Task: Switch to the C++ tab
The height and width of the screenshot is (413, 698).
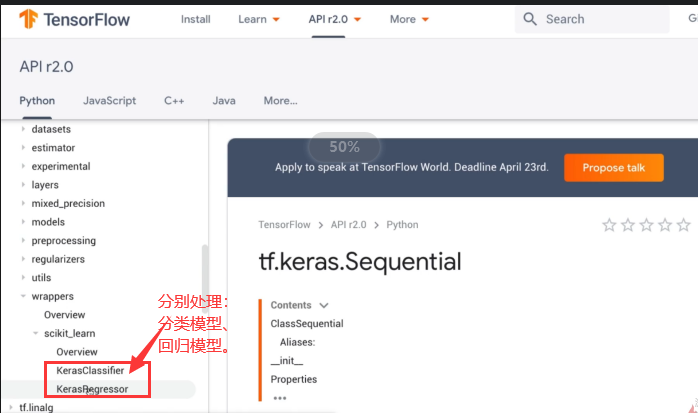Action: (174, 101)
